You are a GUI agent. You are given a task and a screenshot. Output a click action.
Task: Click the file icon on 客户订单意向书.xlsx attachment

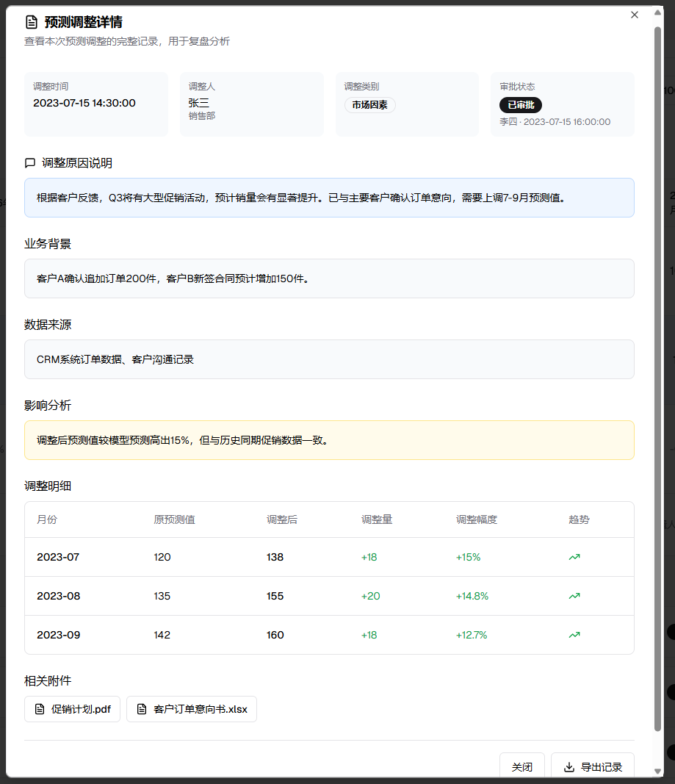pyautogui.click(x=142, y=710)
